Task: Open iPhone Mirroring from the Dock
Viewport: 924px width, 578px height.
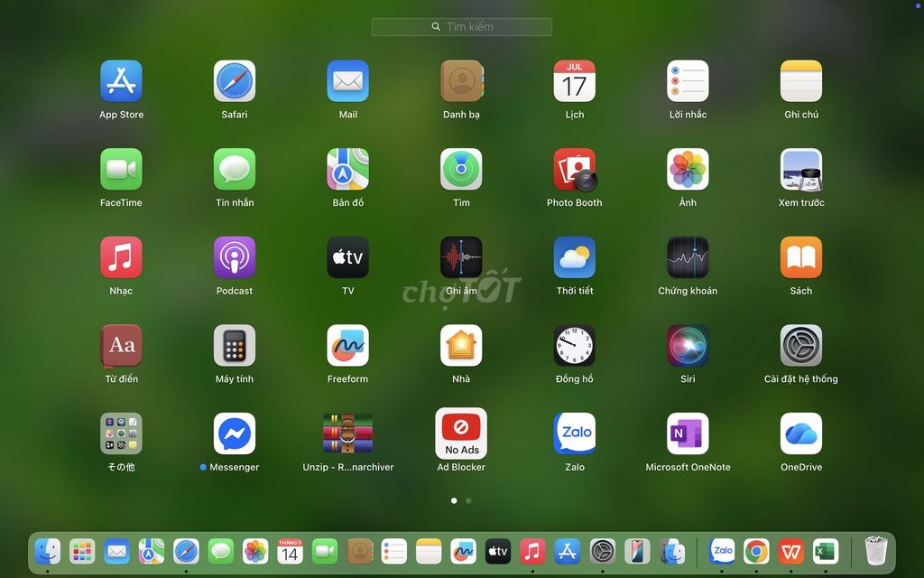Action: tap(637, 552)
